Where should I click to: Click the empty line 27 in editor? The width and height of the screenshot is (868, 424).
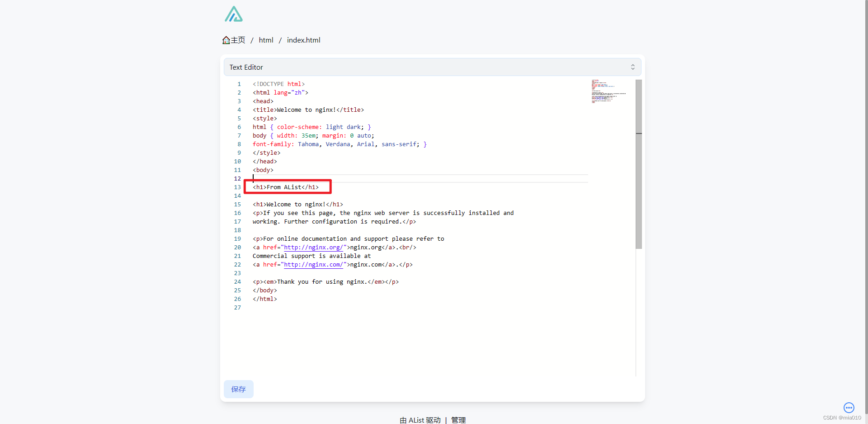420,308
